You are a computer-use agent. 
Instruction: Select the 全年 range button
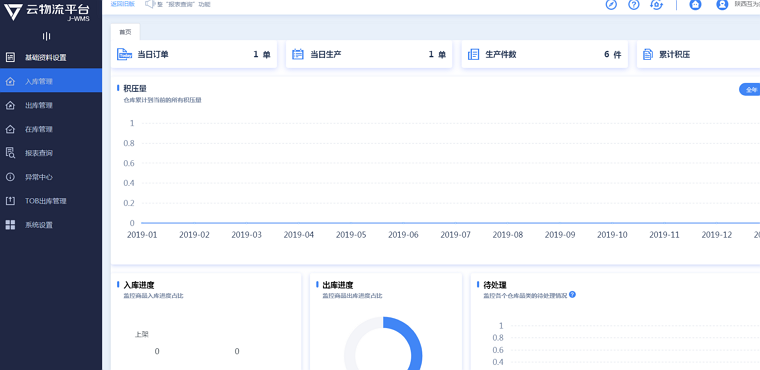pos(749,89)
